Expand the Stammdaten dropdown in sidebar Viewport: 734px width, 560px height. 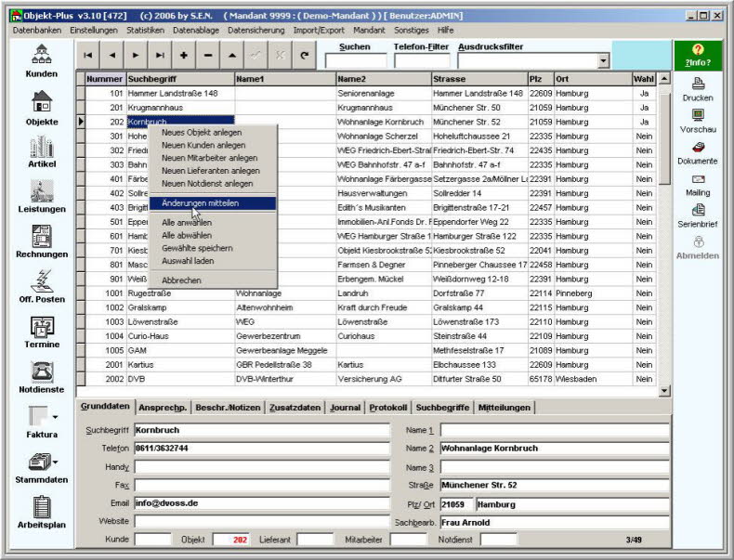pos(55,462)
